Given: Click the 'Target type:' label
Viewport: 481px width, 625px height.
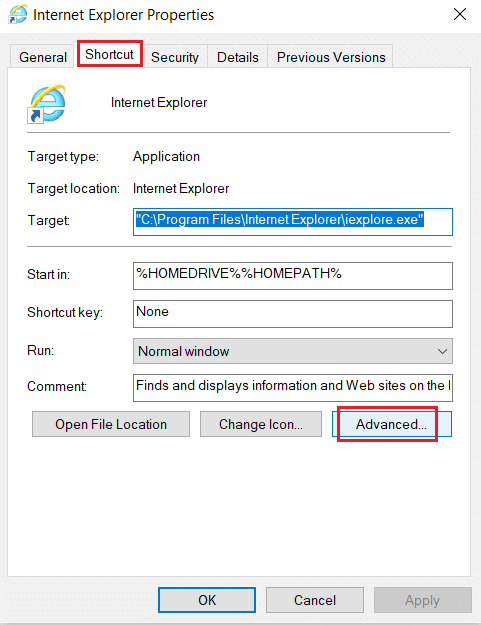Looking at the screenshot, I should [63, 157].
